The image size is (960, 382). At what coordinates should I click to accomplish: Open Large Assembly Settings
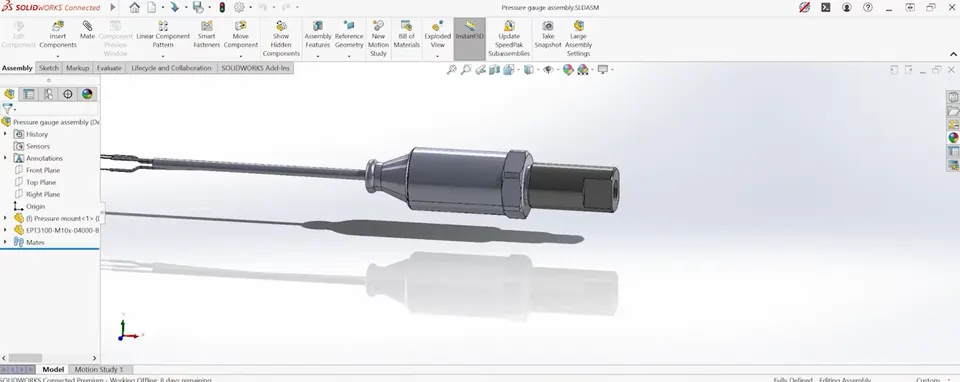tap(579, 39)
